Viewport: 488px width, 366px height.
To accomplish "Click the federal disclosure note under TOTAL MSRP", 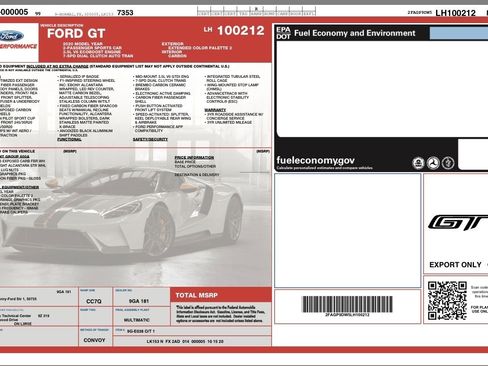I will 220,314.
